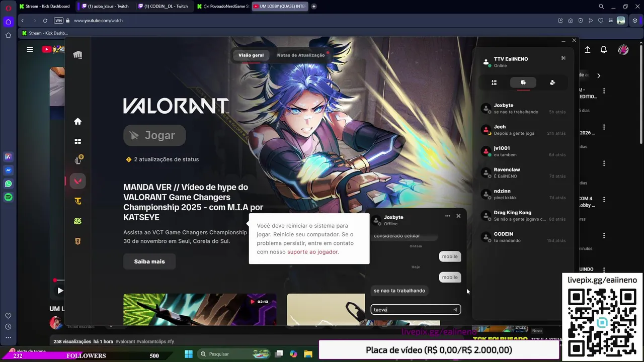Open Joxbyte conversation in friends list

(x=523, y=109)
